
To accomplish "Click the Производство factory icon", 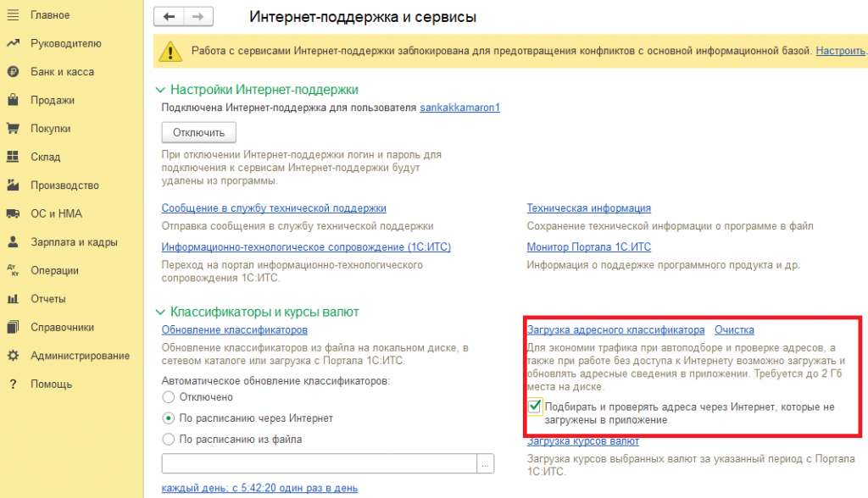I will point(13,185).
